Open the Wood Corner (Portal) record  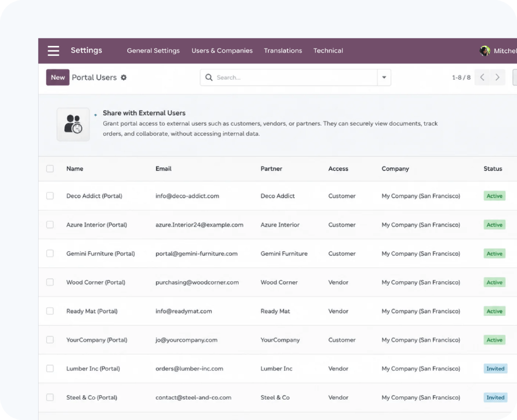[96, 282]
